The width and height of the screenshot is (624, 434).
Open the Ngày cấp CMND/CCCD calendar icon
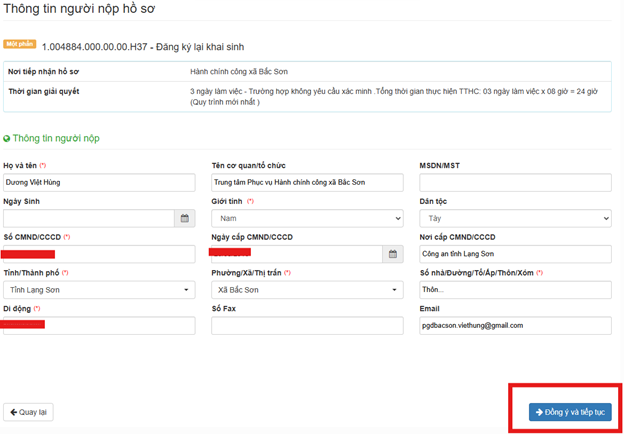pos(393,254)
